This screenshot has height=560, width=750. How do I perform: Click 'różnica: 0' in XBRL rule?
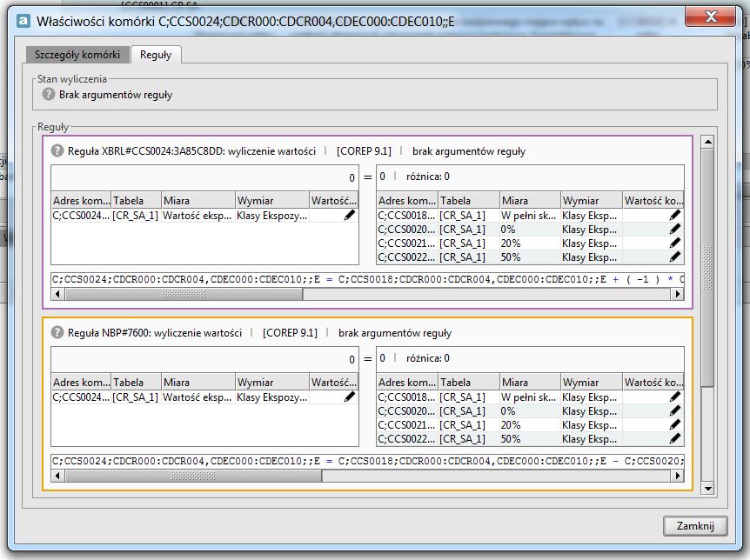427,177
